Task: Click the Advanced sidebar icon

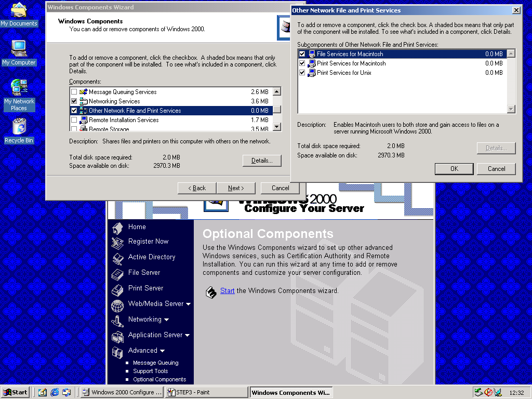Action: point(117,353)
